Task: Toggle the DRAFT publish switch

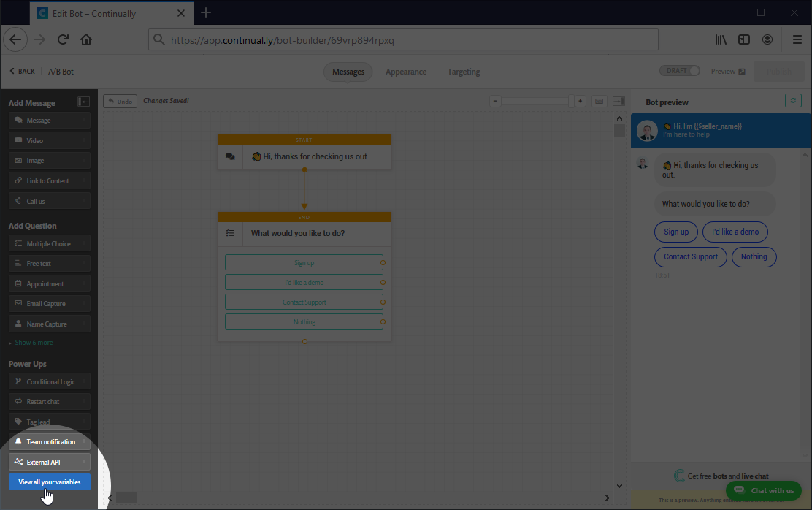Action: pyautogui.click(x=679, y=70)
